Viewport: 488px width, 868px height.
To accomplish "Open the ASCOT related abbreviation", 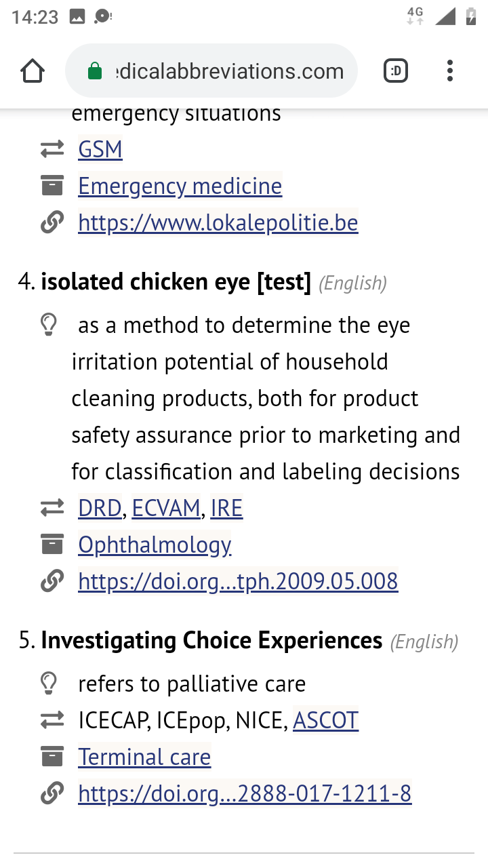I will pyautogui.click(x=325, y=720).
